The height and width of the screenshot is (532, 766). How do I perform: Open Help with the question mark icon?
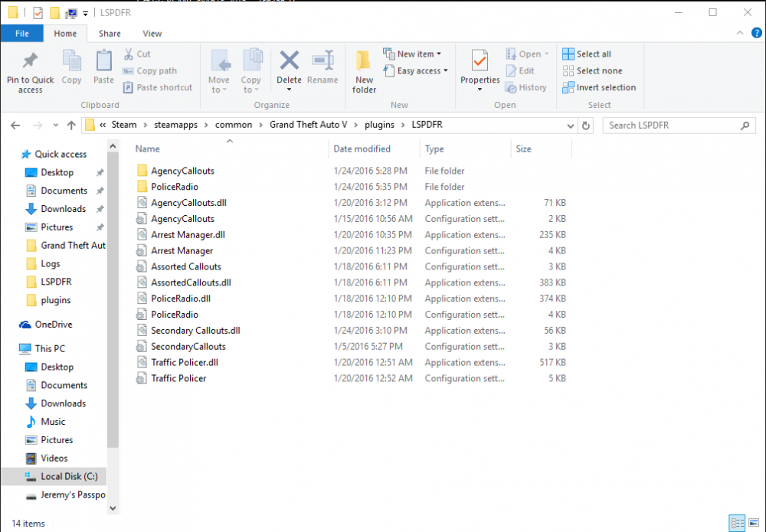[757, 33]
